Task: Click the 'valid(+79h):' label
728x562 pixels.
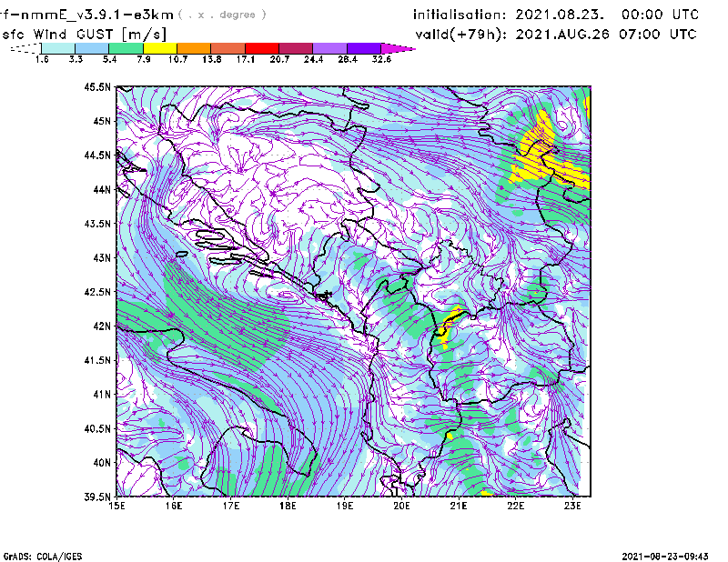Action: 461,35
